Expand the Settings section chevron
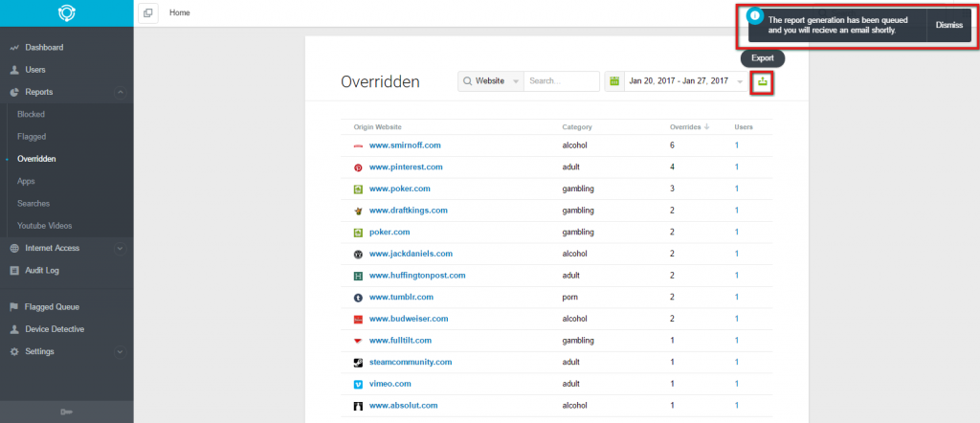 pyautogui.click(x=121, y=352)
